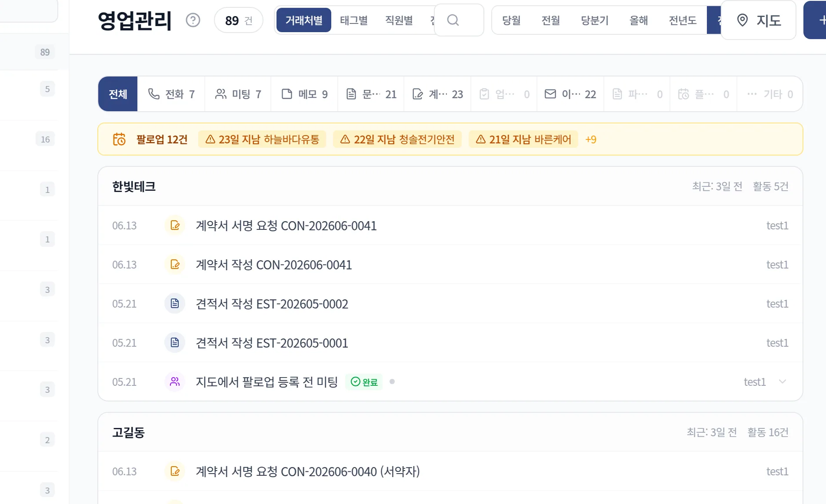Filter activities by 메모 9
The width and height of the screenshot is (826, 504).
[x=304, y=94]
